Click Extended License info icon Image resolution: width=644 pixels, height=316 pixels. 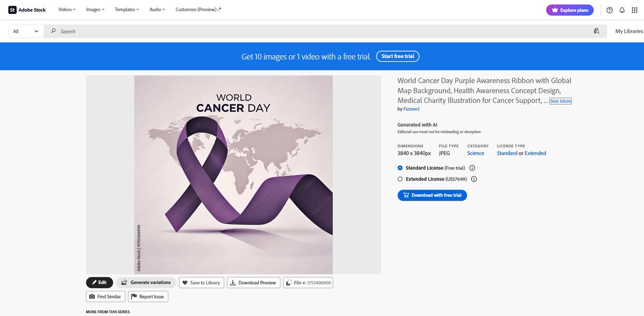pyautogui.click(x=474, y=179)
